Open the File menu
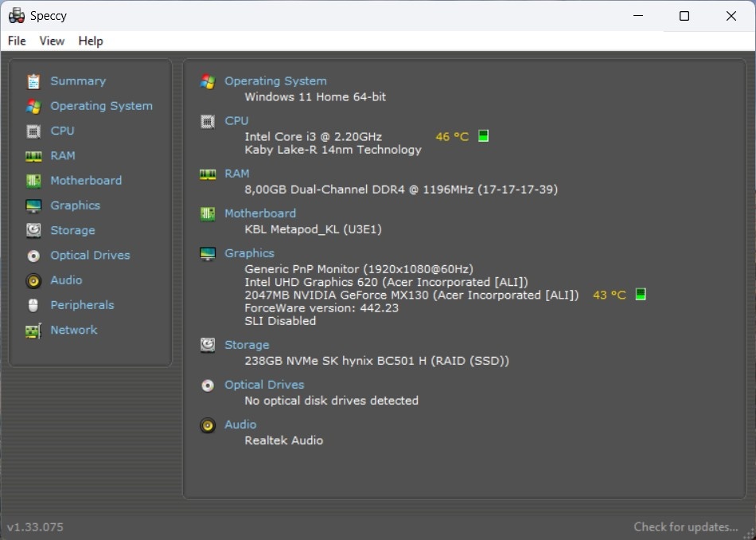 point(15,41)
